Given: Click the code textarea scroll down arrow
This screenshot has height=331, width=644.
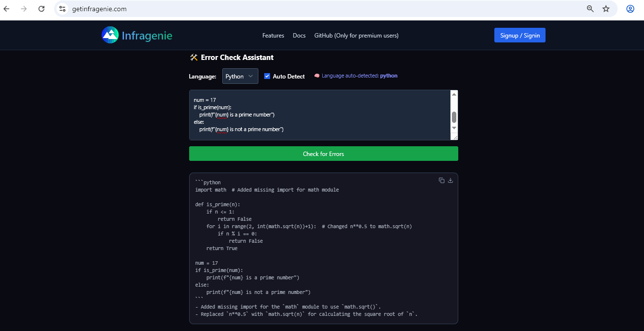Looking at the screenshot, I should tap(454, 128).
